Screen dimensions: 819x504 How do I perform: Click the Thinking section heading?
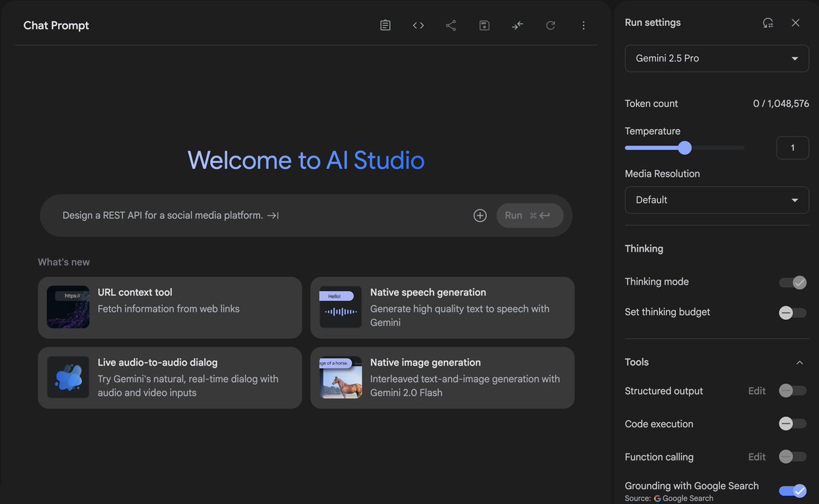click(644, 249)
